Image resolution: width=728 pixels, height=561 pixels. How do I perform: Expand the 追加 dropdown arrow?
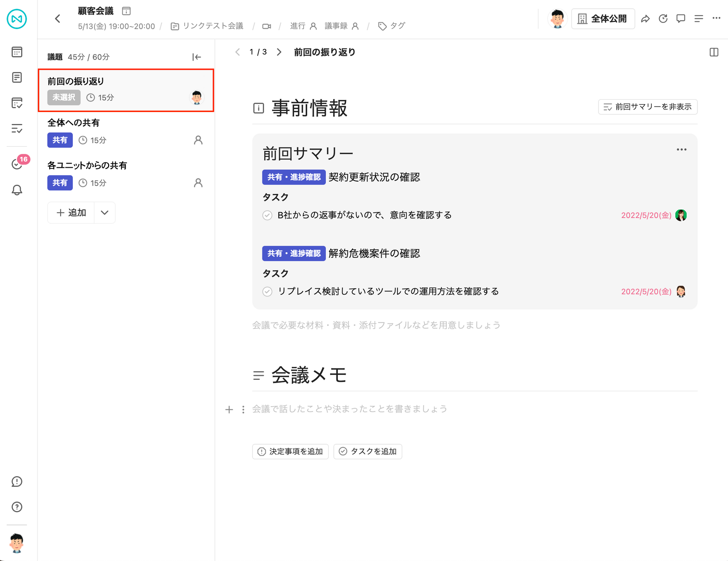pyautogui.click(x=104, y=212)
